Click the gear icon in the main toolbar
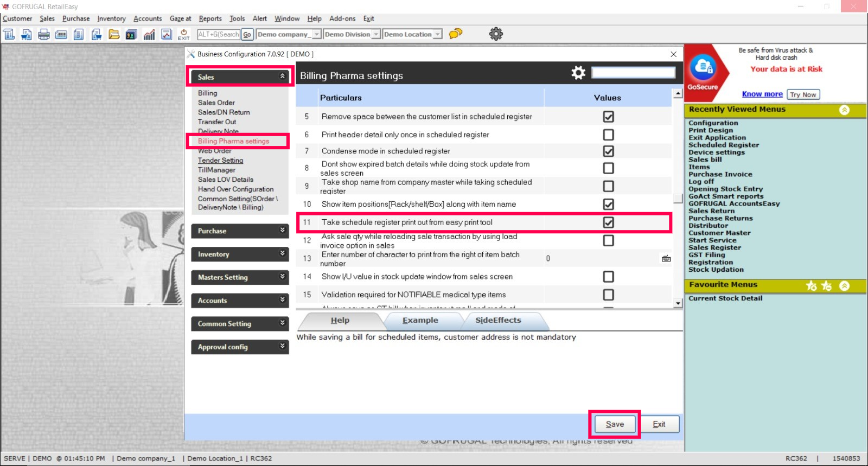This screenshot has width=868, height=466. click(496, 34)
